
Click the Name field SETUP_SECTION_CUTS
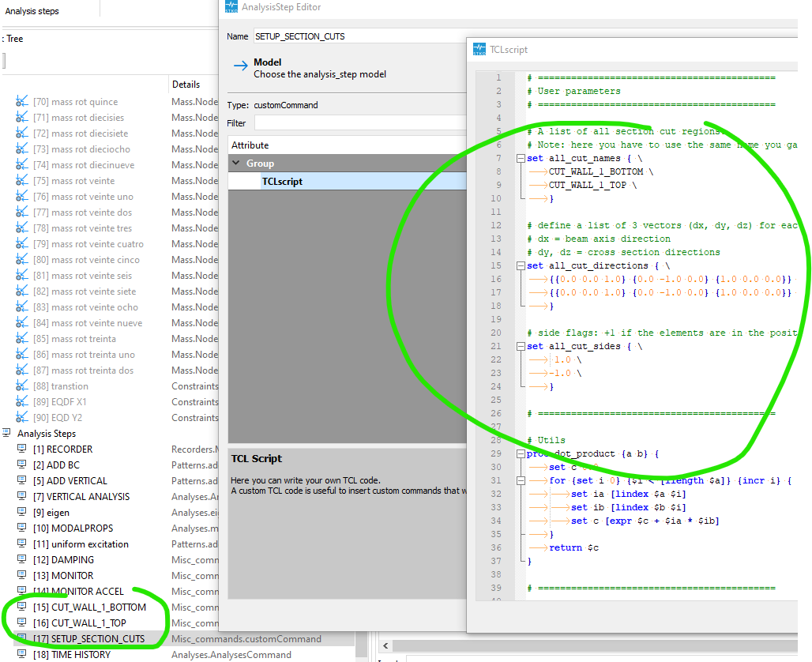tap(360, 36)
